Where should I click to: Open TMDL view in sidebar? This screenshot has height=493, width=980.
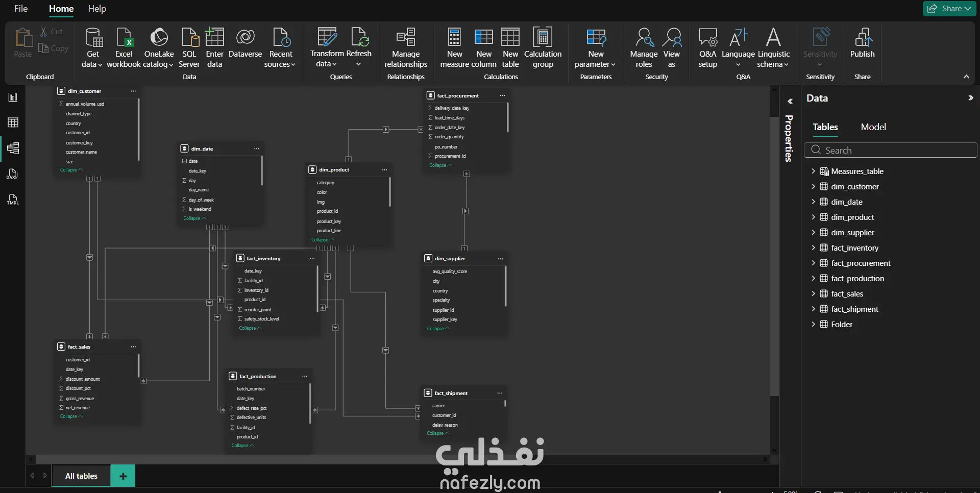[13, 200]
